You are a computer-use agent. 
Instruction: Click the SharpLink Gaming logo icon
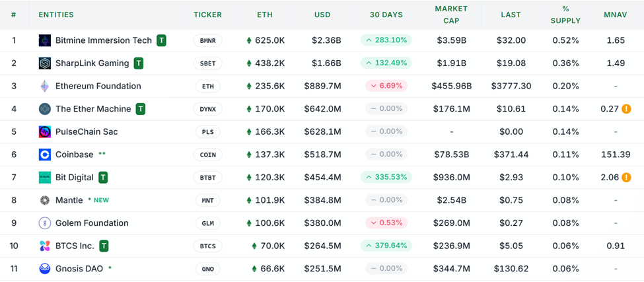click(x=44, y=63)
